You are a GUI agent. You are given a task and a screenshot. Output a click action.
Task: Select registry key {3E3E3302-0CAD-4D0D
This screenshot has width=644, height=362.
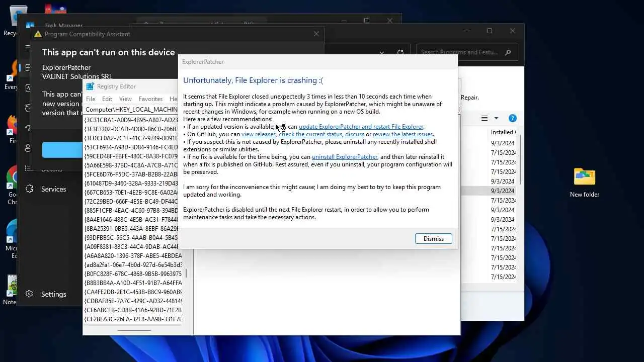tap(131, 129)
